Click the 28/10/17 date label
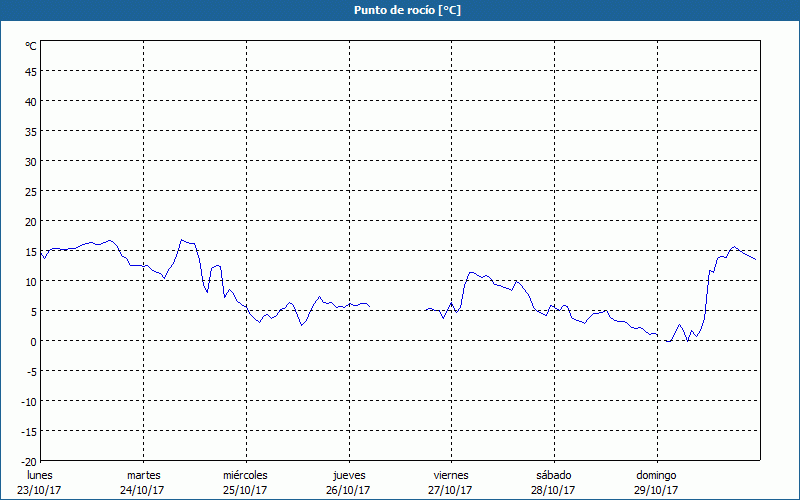800x500 pixels. click(553, 490)
